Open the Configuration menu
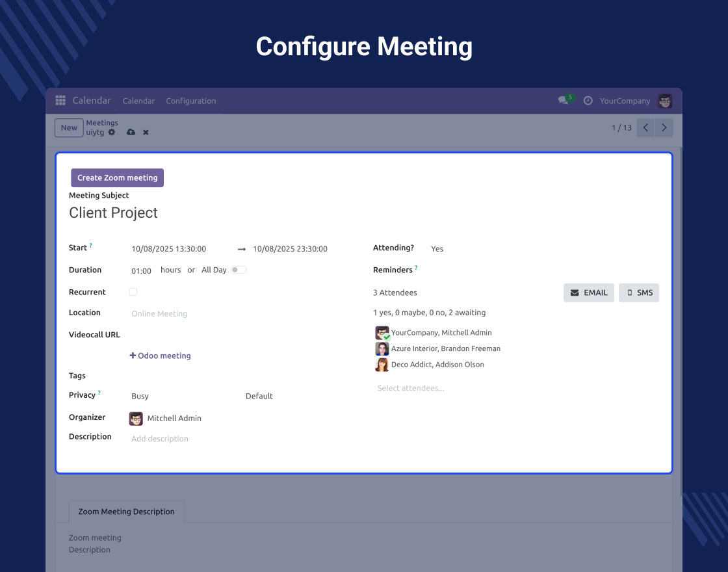 190,101
